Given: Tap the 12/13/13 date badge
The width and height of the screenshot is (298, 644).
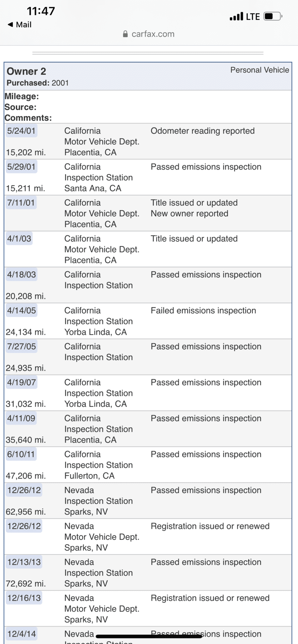Looking at the screenshot, I should click(x=24, y=562).
